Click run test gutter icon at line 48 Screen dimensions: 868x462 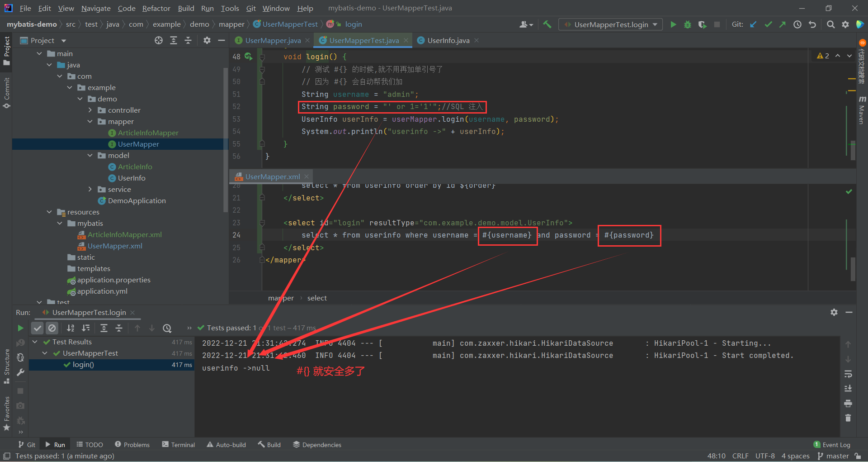pyautogui.click(x=248, y=57)
